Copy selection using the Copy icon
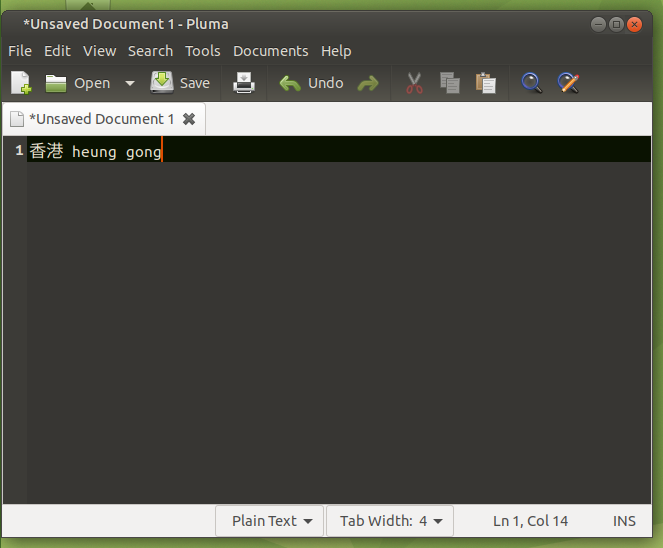The image size is (663, 548). pos(450,83)
